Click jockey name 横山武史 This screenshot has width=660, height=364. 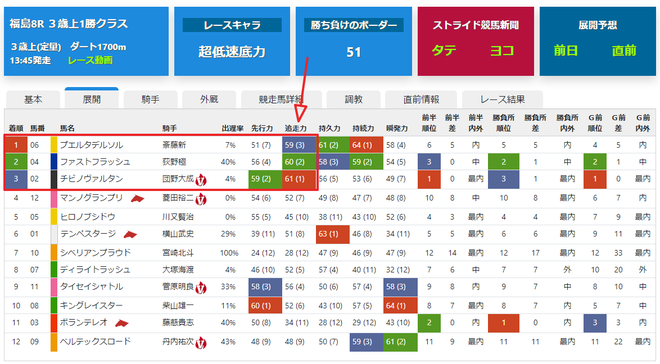point(178,234)
